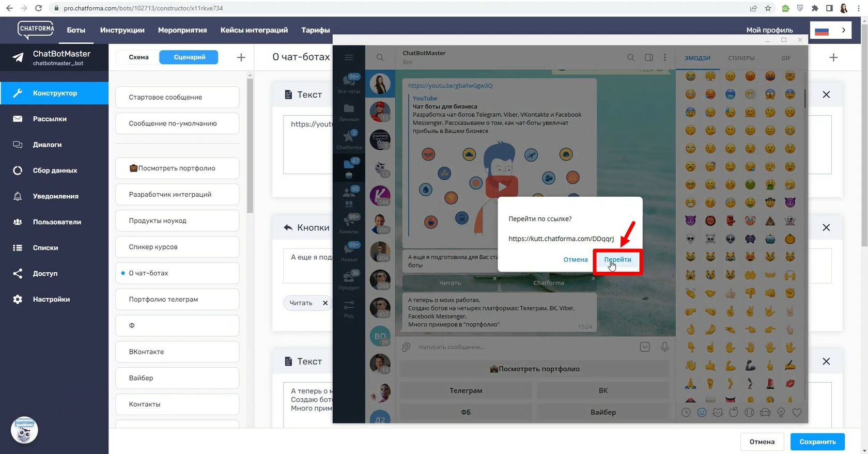Switch to the Стикеры tab
Screen dimensions: 868x454
click(741, 58)
